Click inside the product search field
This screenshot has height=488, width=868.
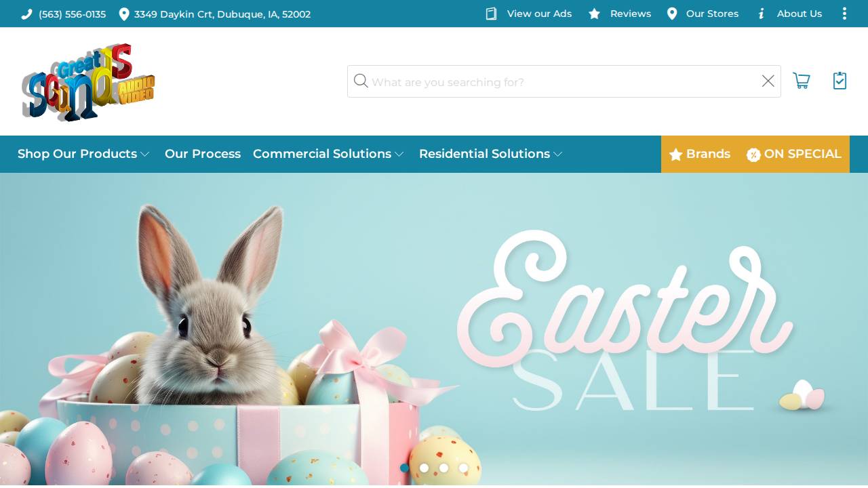click(x=564, y=81)
